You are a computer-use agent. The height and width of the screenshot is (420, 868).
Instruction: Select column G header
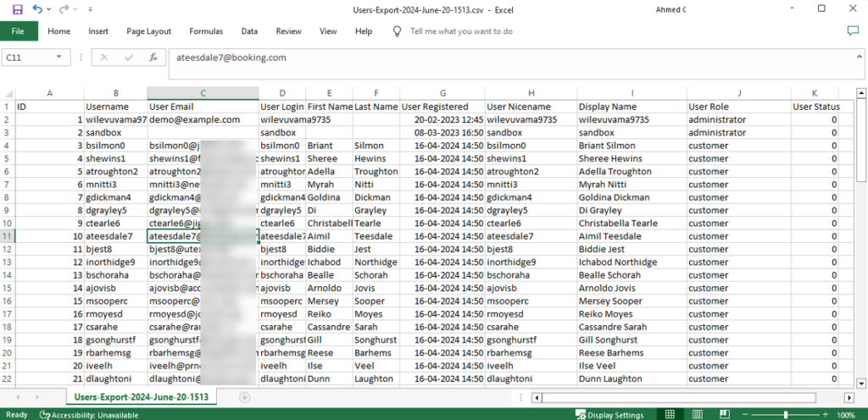coord(442,93)
